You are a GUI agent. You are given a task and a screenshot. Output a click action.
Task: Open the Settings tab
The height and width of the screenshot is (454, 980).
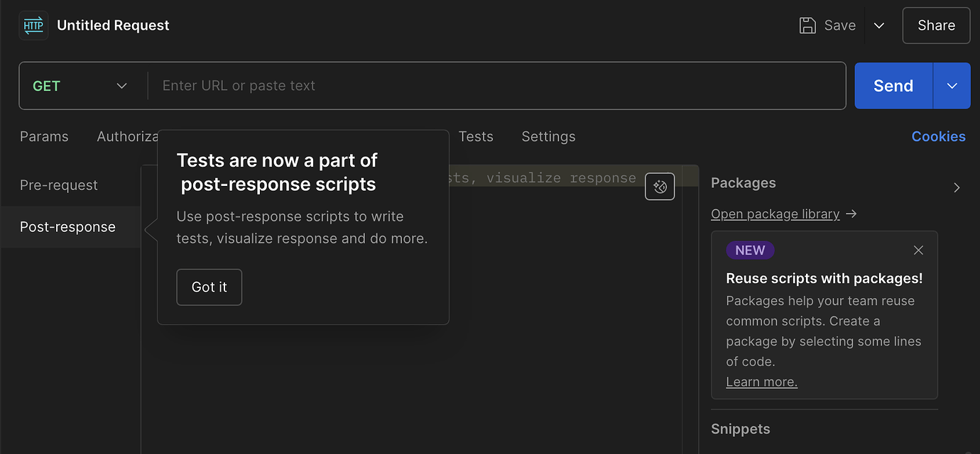point(548,136)
